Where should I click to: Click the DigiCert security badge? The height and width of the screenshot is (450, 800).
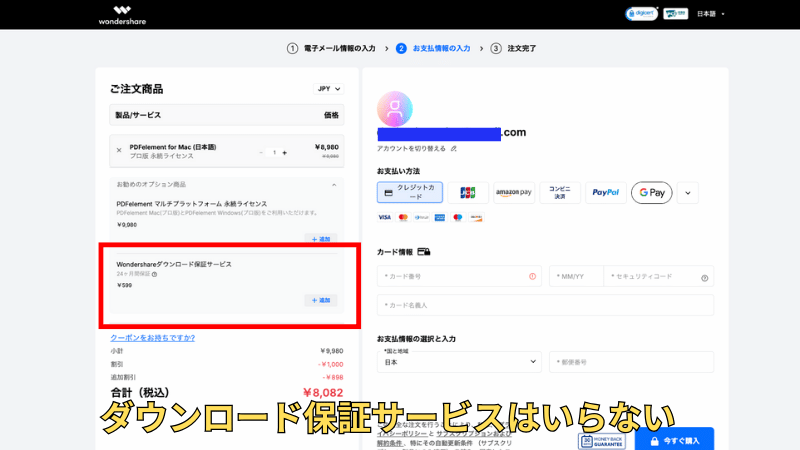pyautogui.click(x=641, y=14)
